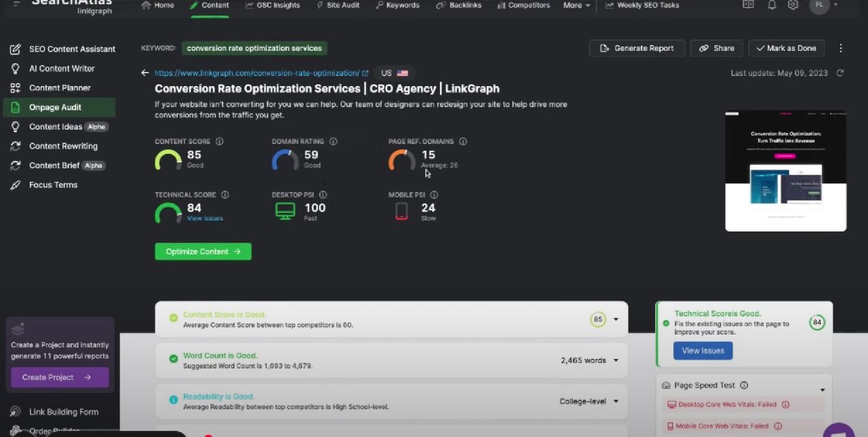
Task: Go back using the left arrow beside the URL
Action: click(144, 73)
